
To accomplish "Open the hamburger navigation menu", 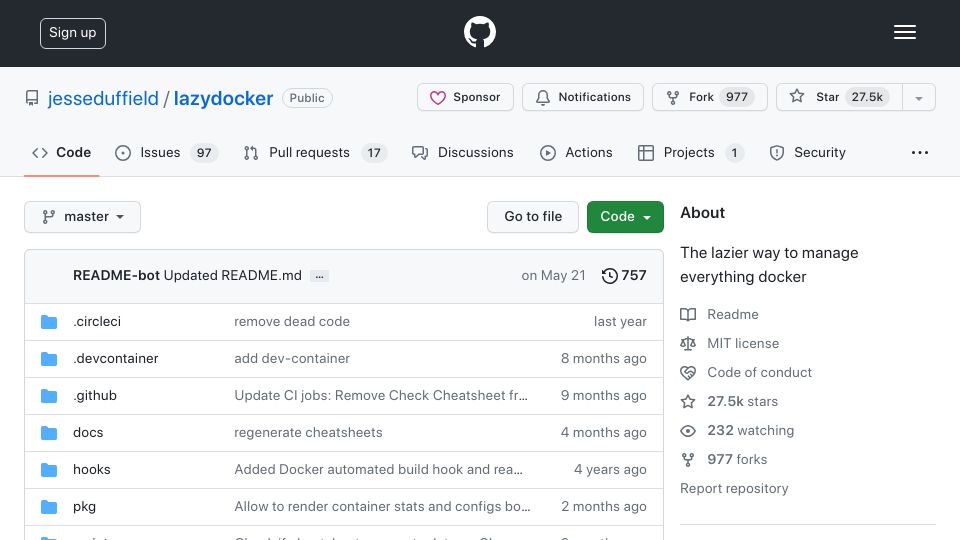I will (x=904, y=32).
